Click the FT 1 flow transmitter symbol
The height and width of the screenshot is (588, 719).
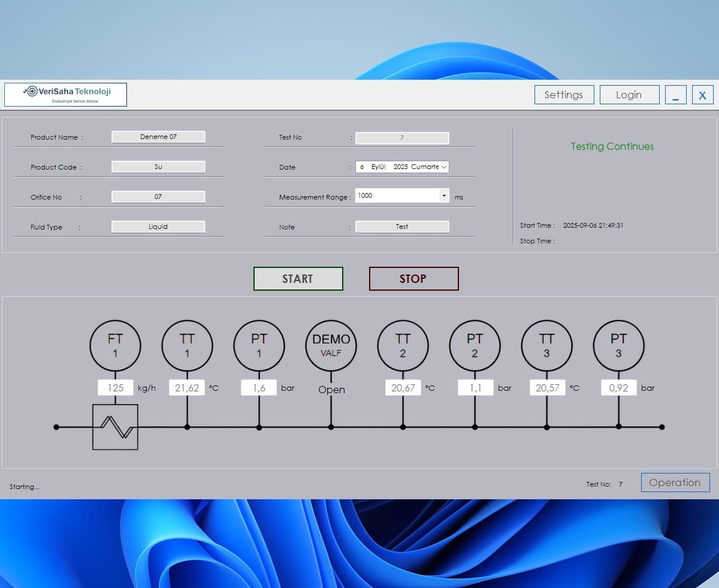[x=115, y=346]
